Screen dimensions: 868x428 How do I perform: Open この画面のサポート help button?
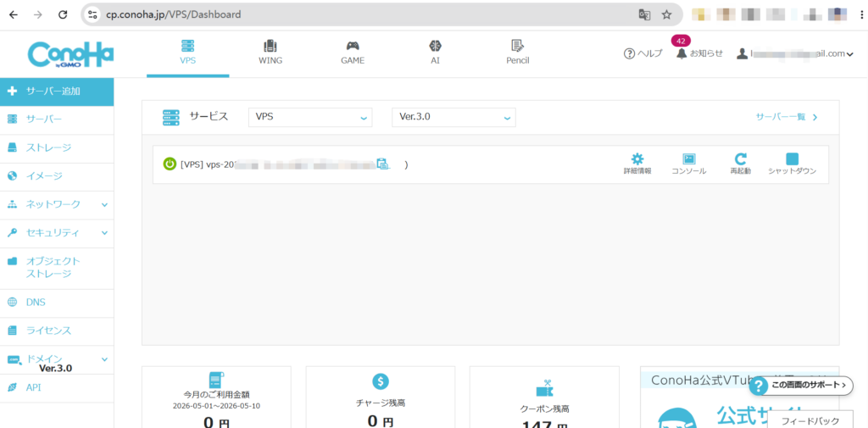pos(800,385)
